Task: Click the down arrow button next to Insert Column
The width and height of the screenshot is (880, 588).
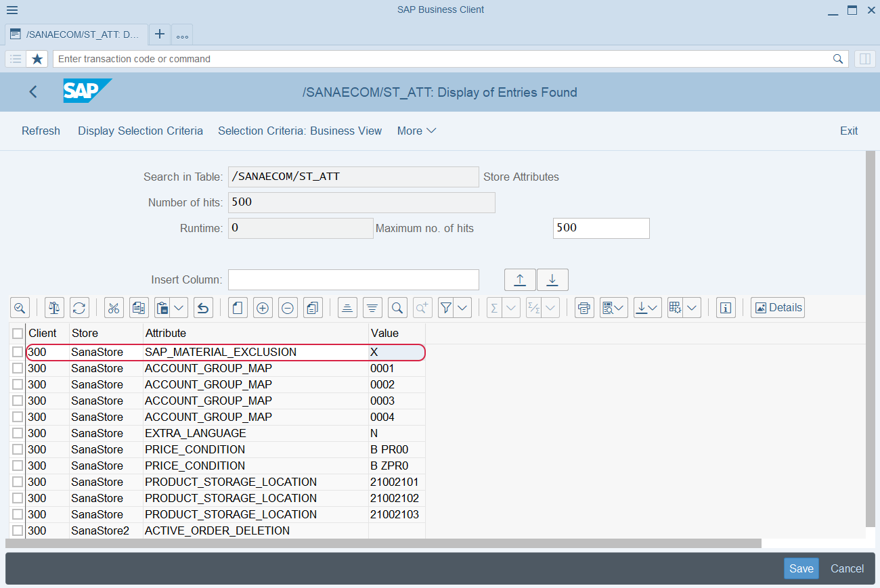Action: (x=552, y=279)
